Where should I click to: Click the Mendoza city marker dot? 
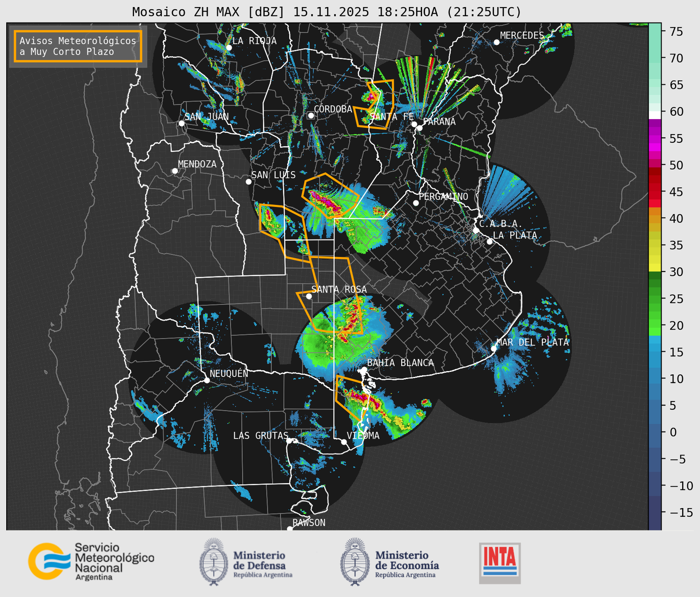click(175, 171)
